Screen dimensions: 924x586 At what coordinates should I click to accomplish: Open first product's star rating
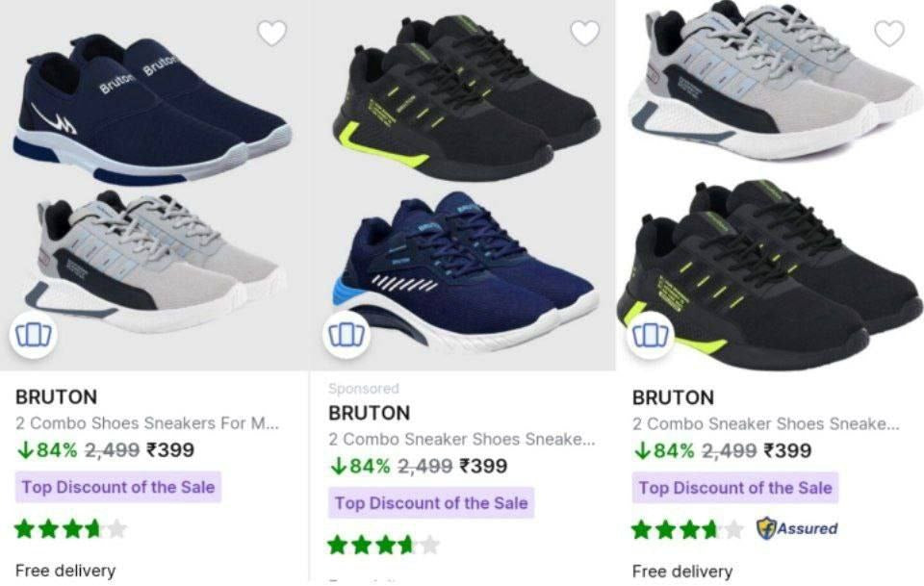(x=70, y=528)
